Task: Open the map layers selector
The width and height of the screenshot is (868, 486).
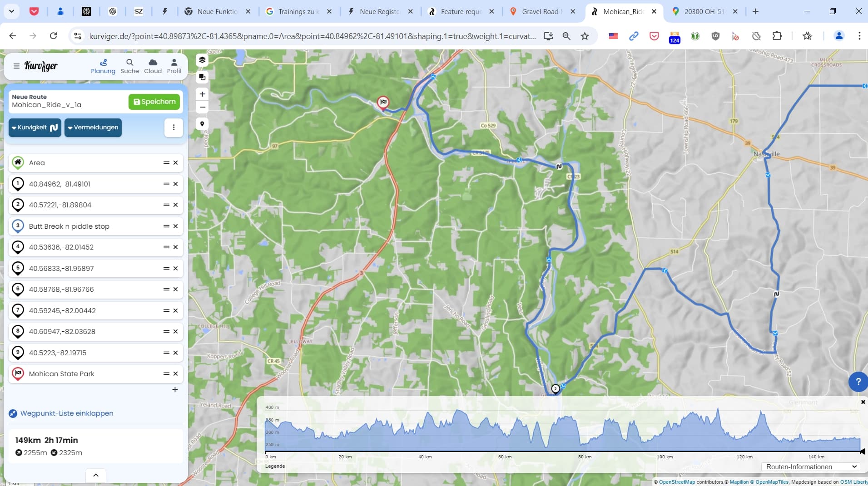Action: pos(202,60)
